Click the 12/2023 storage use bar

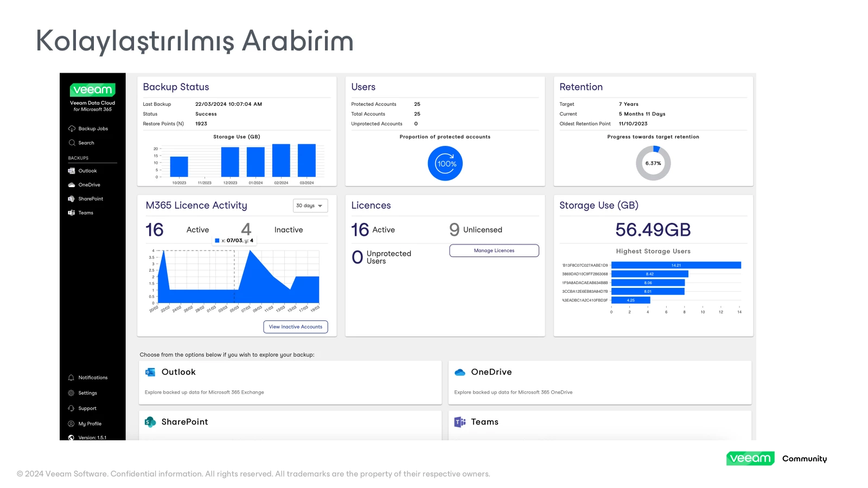pyautogui.click(x=230, y=162)
